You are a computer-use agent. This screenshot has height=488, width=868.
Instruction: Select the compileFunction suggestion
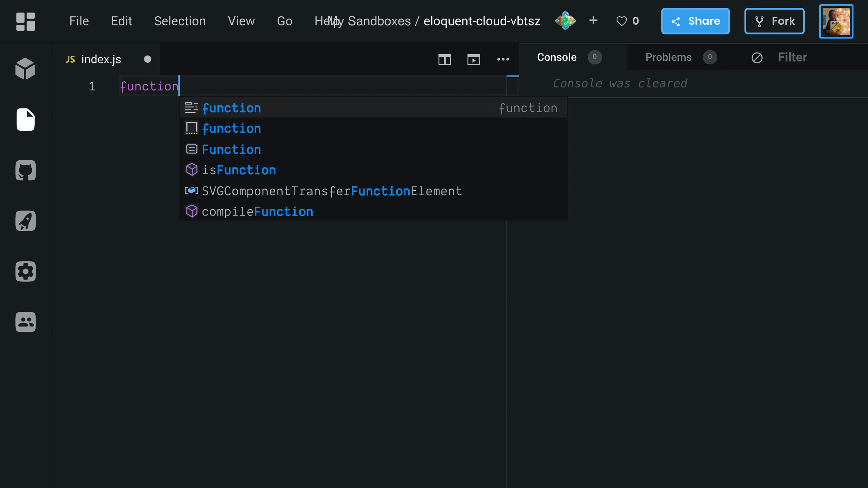373,211
